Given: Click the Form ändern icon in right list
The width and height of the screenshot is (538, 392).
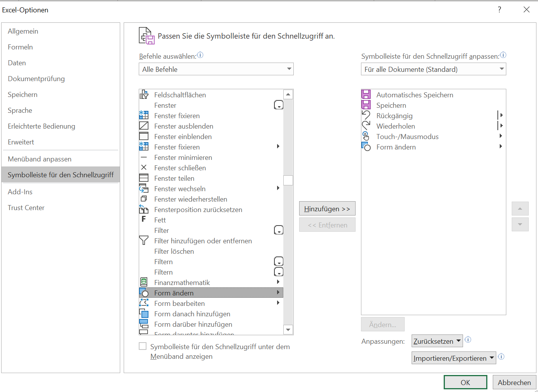Looking at the screenshot, I should [x=366, y=147].
